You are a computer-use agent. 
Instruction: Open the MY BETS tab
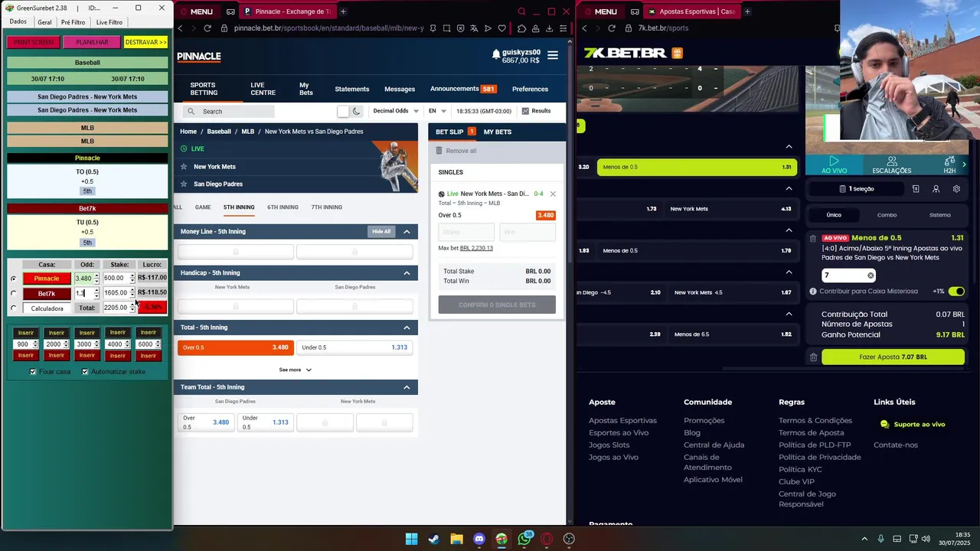(498, 132)
